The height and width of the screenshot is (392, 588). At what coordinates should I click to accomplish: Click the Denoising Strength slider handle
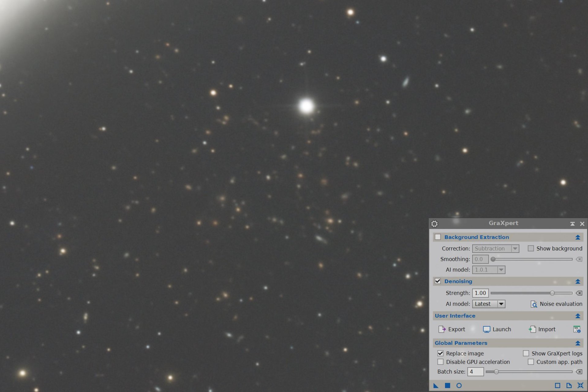[552, 293]
